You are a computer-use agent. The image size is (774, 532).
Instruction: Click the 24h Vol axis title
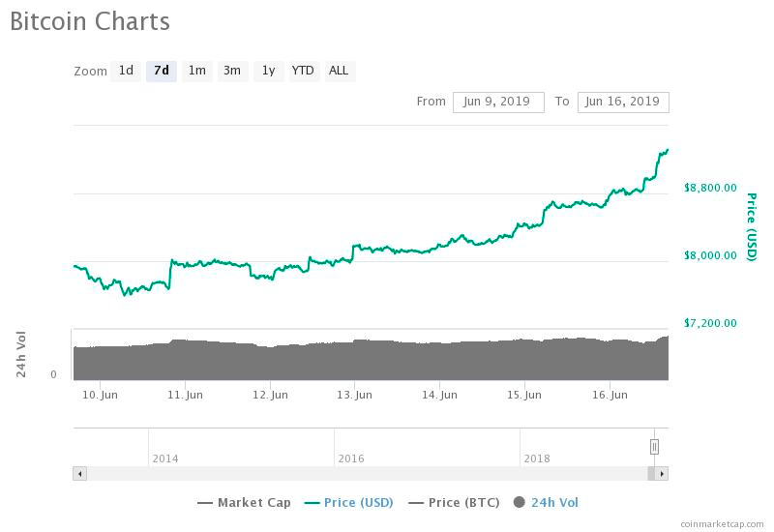(20, 354)
